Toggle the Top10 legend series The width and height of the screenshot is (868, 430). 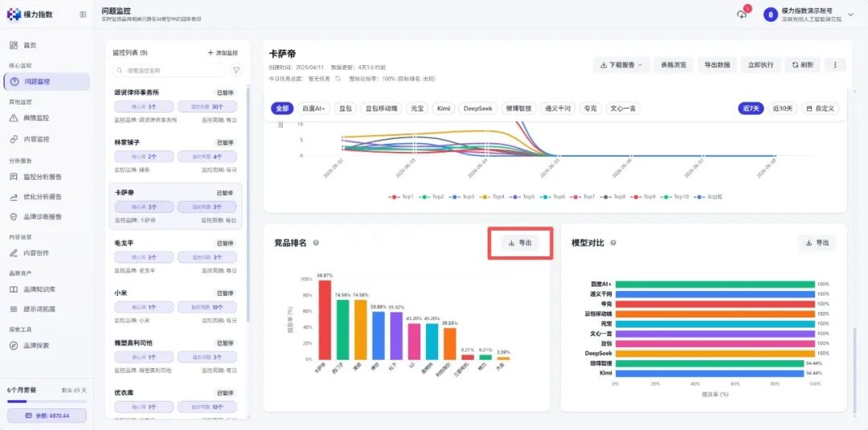675,196
